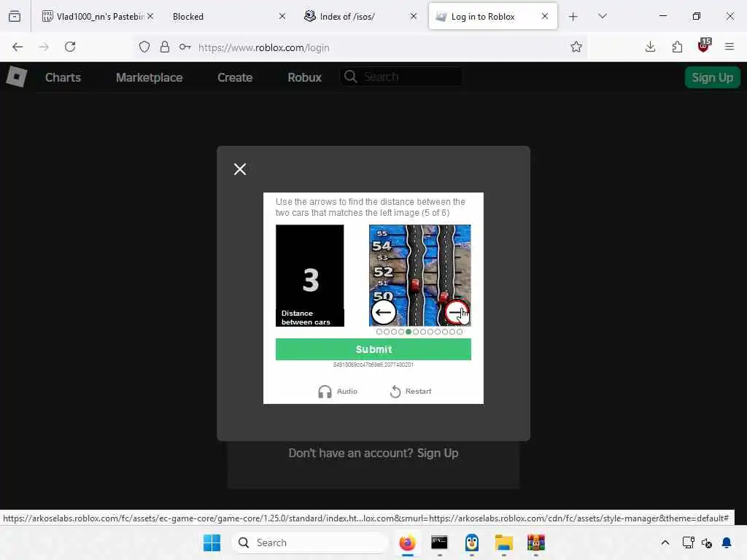Image resolution: width=747 pixels, height=560 pixels.
Task: Click the green Sign Up button
Action: (712, 77)
